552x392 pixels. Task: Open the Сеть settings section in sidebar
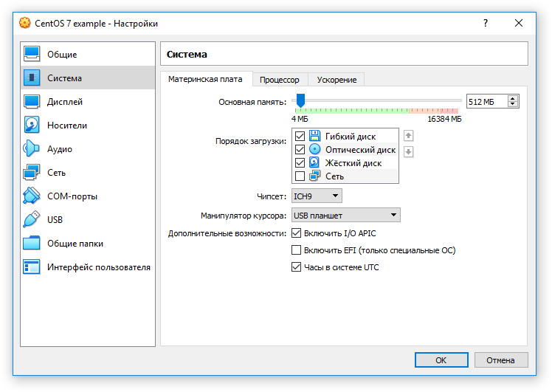pos(88,173)
